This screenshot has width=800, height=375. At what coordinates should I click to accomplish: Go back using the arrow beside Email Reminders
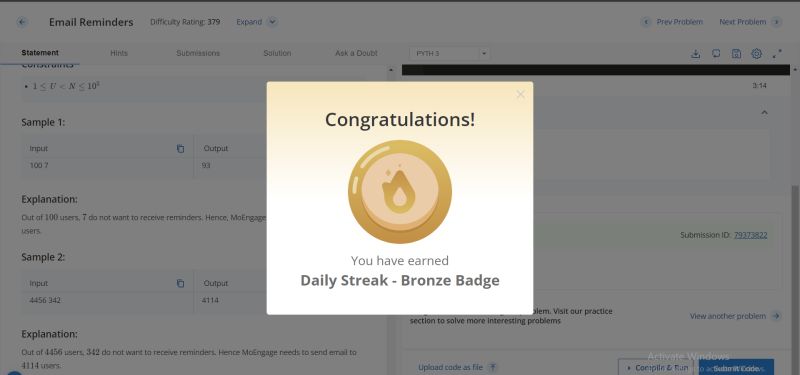pos(22,22)
